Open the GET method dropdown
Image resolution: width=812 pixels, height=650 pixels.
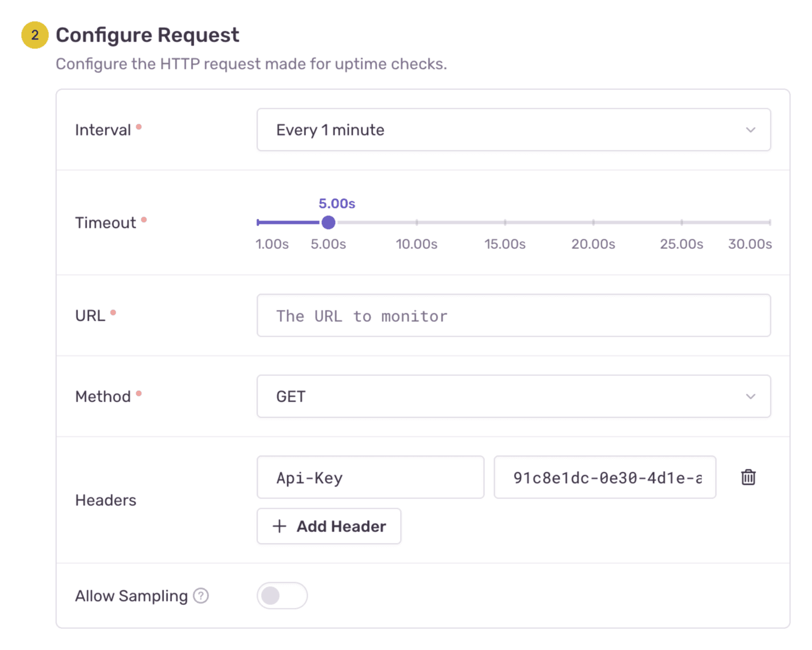[x=513, y=396]
